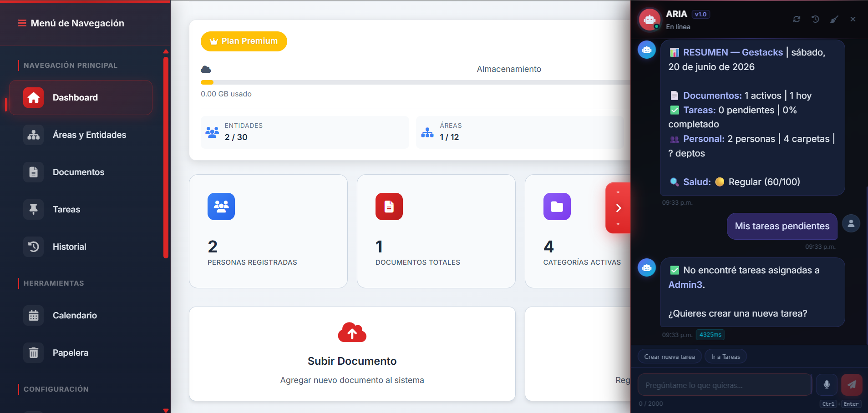Click the 'Admin3' username link
868x413 pixels.
pos(685,285)
